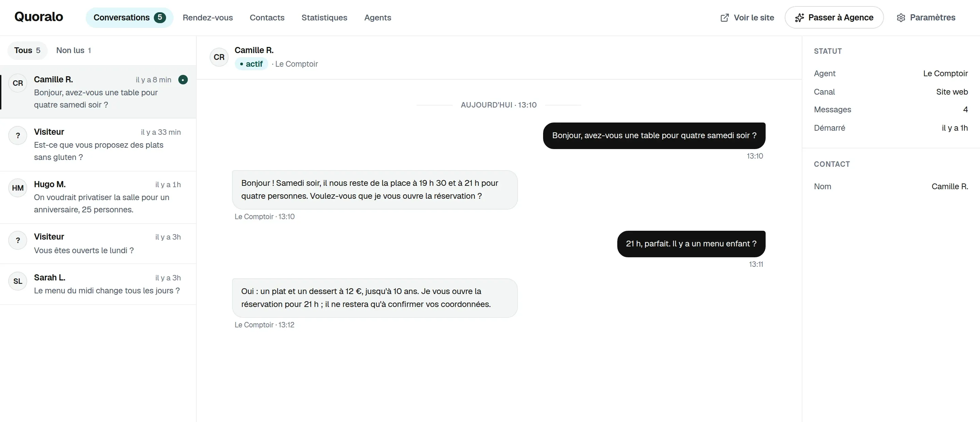Viewport: 980px width, 422px height.
Task: Open Visiteur conversation about lundi opening
Action: [x=98, y=244]
